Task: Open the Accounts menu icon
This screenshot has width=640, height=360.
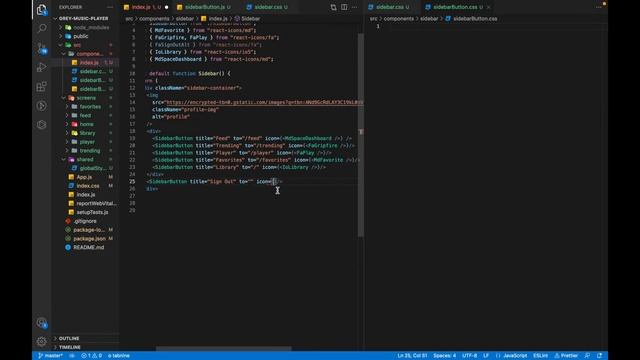Action: coord(42,323)
